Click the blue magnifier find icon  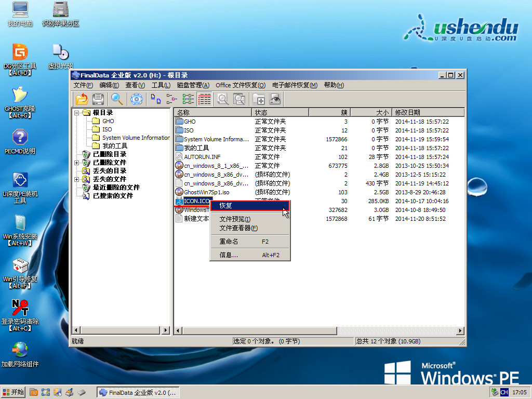click(x=117, y=99)
